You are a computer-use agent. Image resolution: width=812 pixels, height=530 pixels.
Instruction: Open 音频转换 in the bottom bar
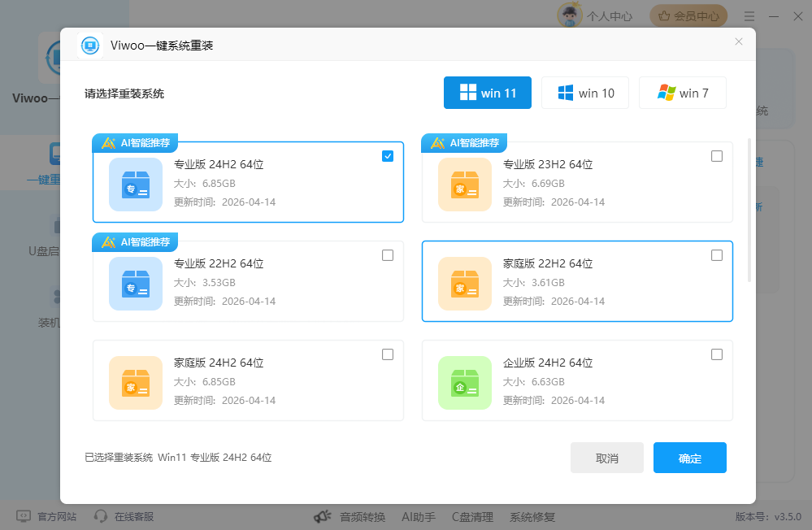point(363,517)
